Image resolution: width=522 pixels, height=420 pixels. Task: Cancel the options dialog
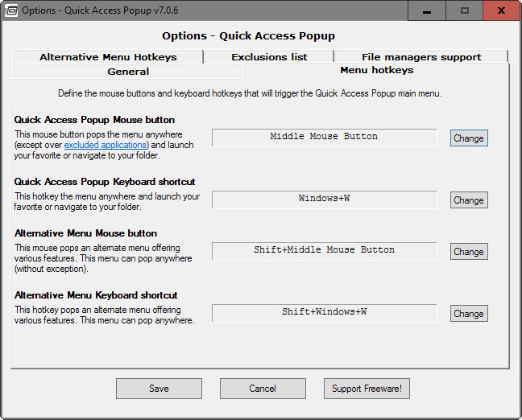coord(263,389)
